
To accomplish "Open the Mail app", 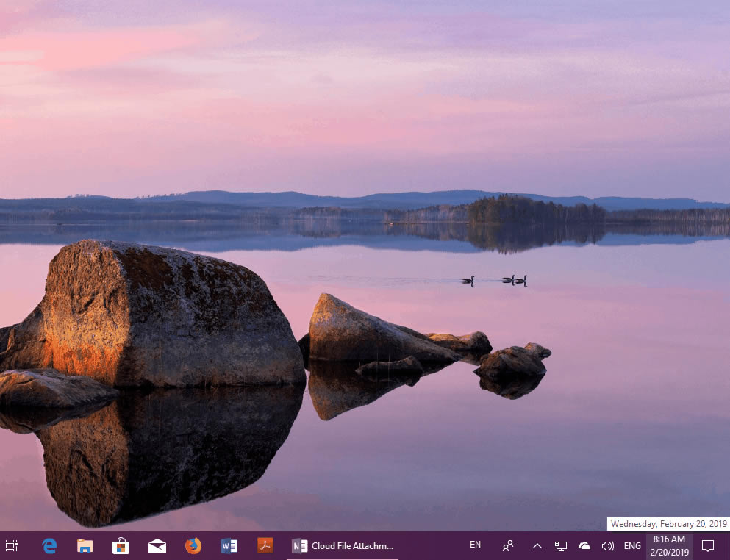I will (157, 546).
